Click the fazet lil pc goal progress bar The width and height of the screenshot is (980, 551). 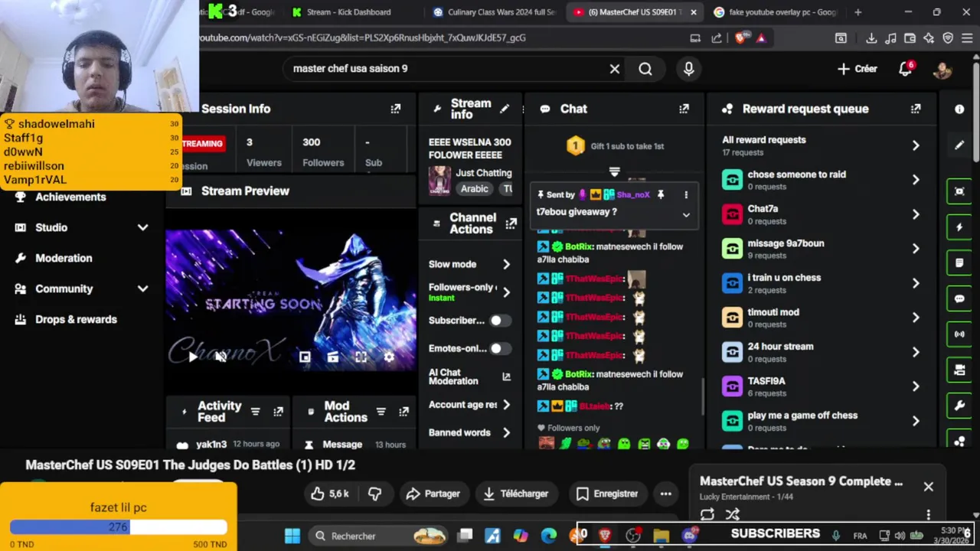click(119, 527)
